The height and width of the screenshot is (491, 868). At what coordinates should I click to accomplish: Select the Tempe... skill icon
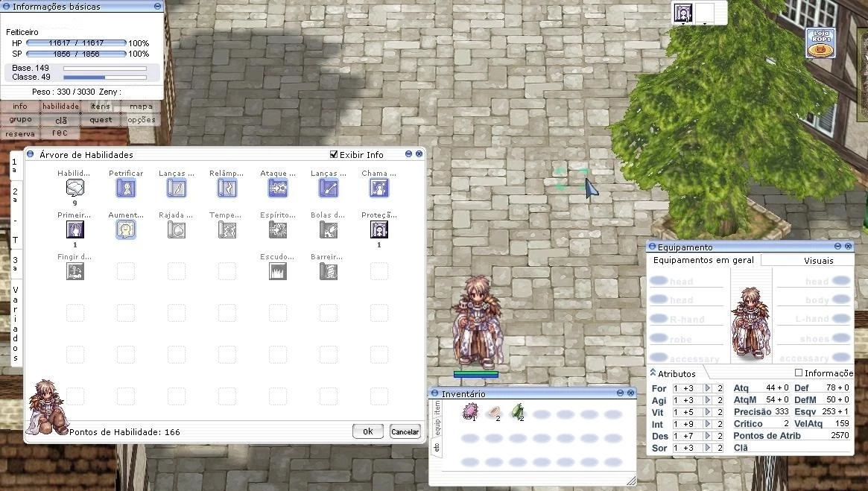coord(227,229)
